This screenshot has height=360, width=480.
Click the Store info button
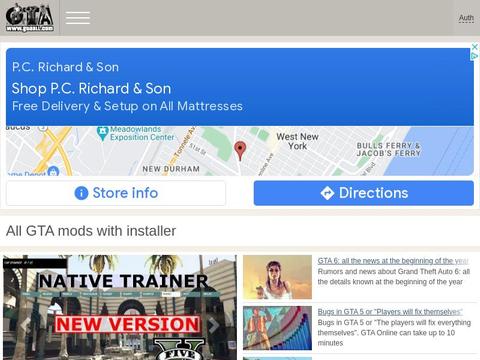coord(116,193)
